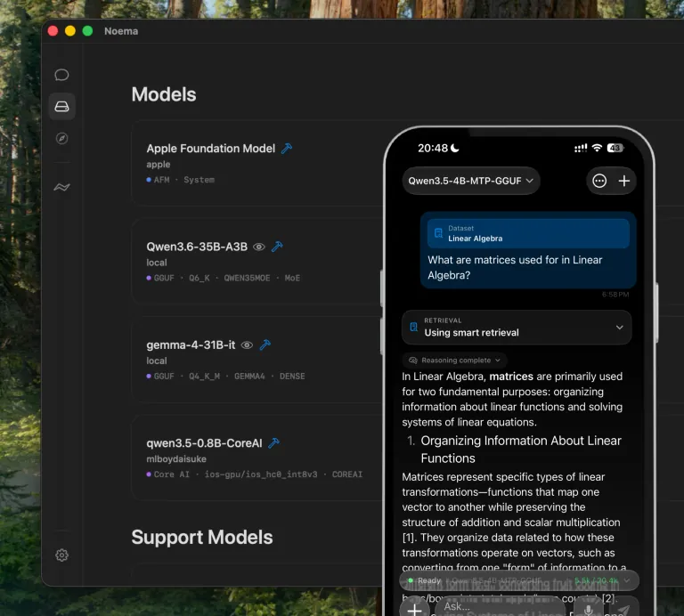Click hammer tools icon next to qwen3.5-0.8B-CoreAI
The image size is (684, 616).
tap(274, 443)
